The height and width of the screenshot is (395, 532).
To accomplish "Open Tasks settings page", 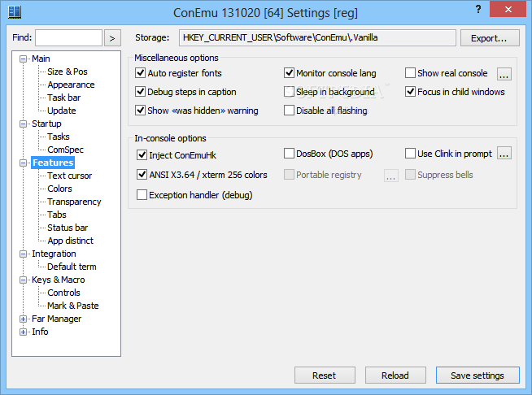I will [x=59, y=137].
